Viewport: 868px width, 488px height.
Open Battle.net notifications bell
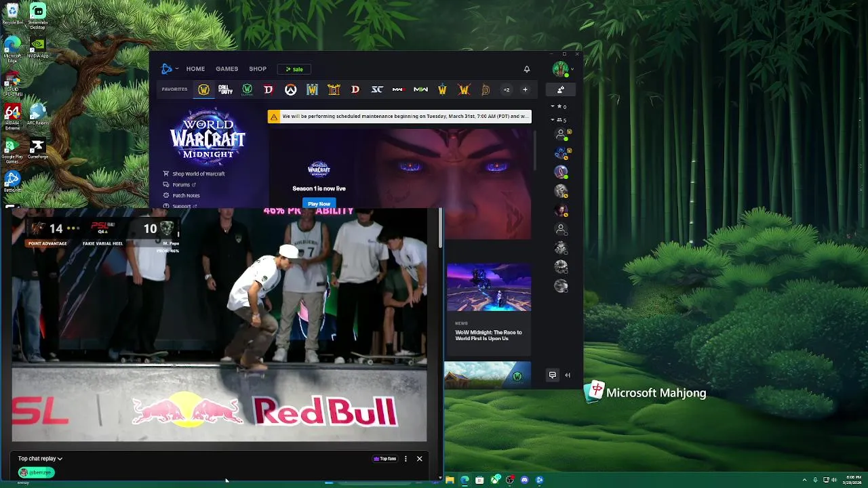click(527, 69)
